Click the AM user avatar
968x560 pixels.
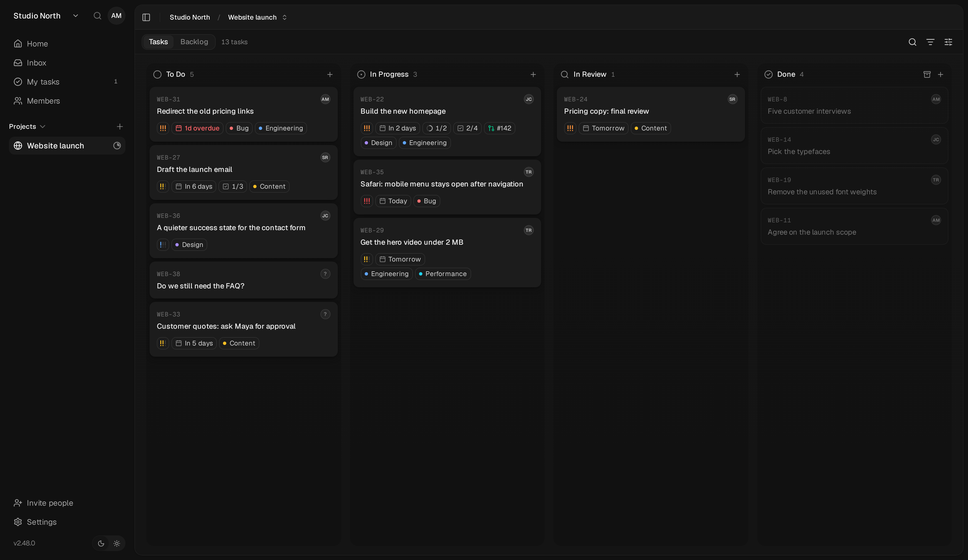(x=117, y=16)
